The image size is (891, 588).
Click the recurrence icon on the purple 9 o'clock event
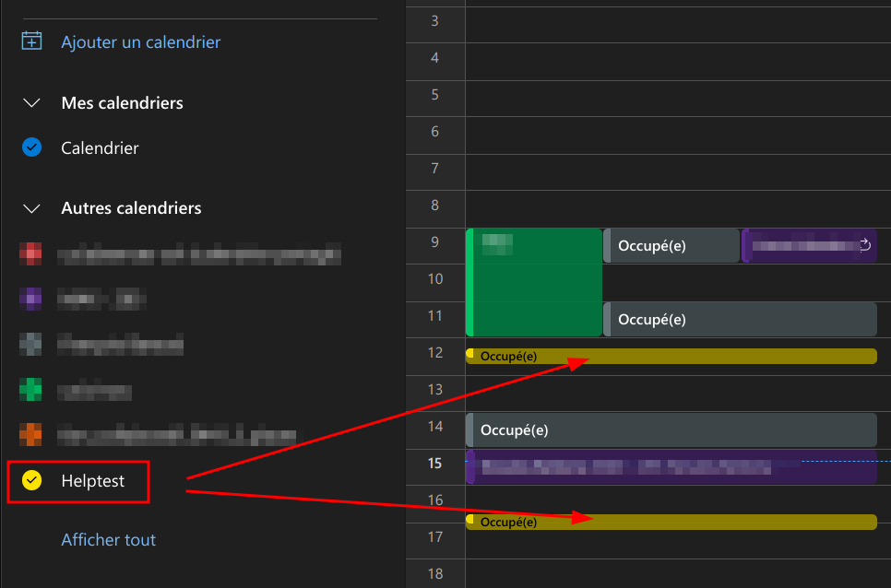point(865,245)
